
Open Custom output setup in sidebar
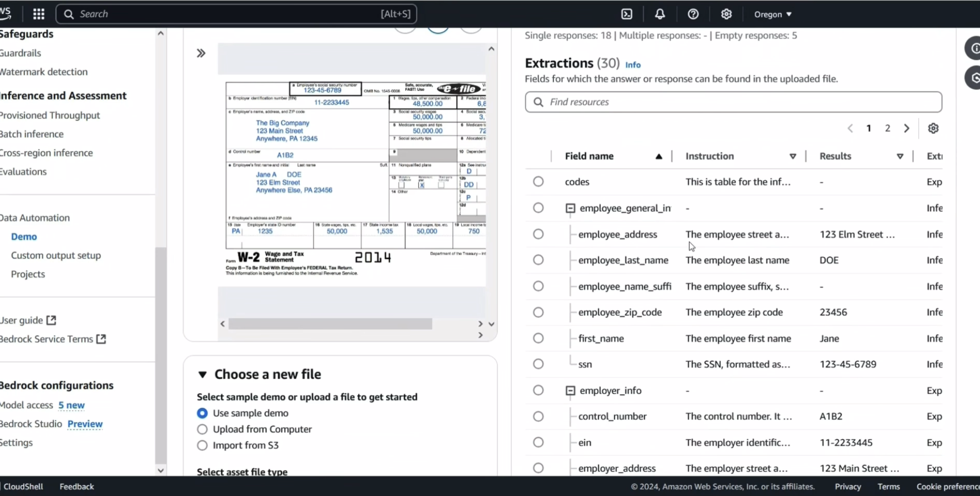coord(56,255)
